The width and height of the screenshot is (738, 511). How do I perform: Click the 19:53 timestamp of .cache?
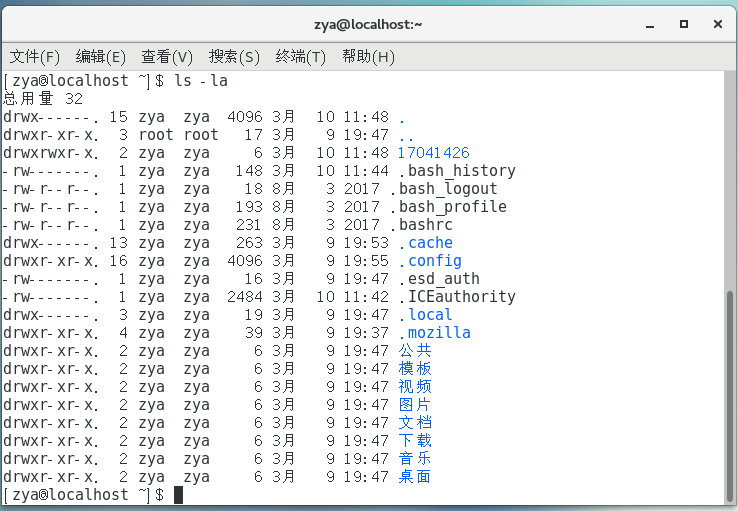(366, 243)
